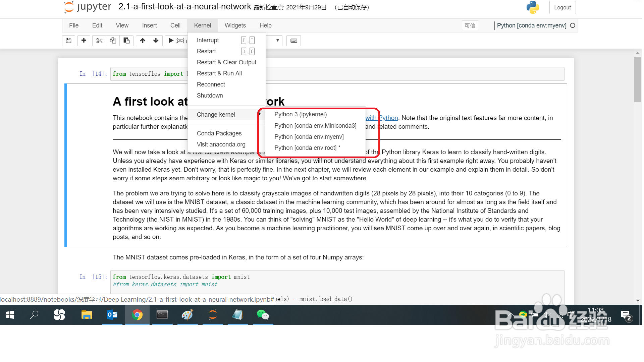Click the page vertical scrollbar thumb

(x=638, y=80)
